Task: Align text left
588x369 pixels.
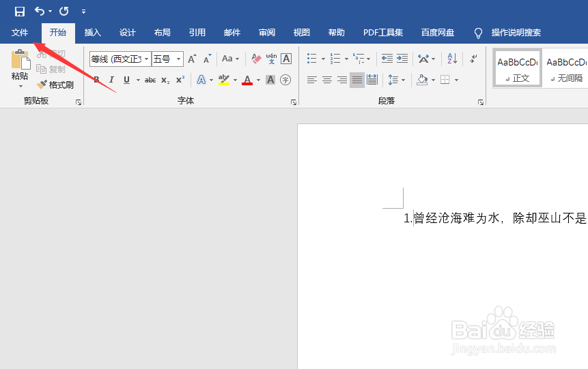Action: (x=312, y=80)
